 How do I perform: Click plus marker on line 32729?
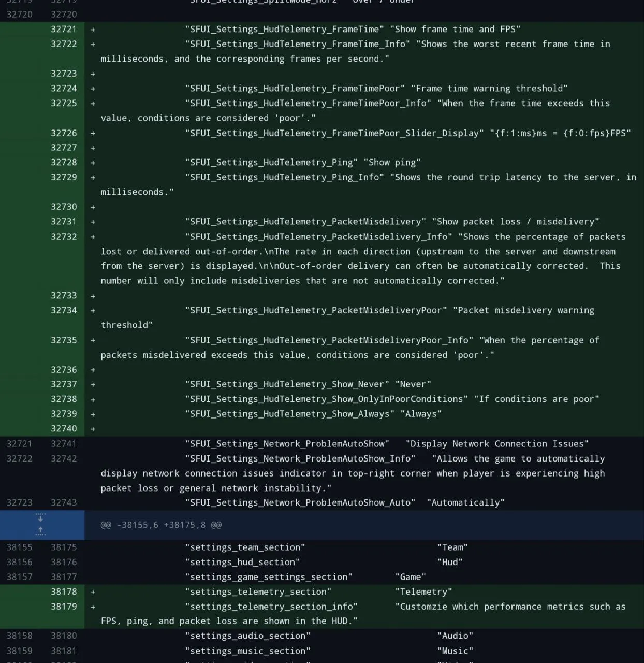click(x=93, y=178)
